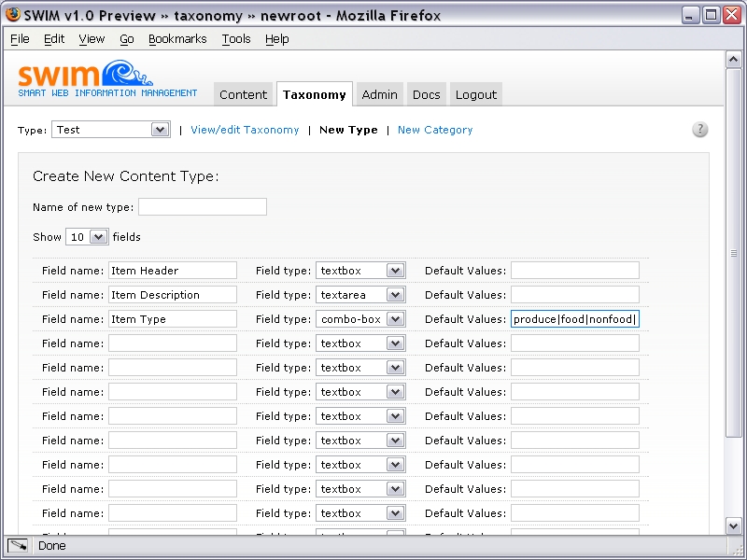Open Field type dropdown in eighth field row
Screen dimensions: 747x560
pyautogui.click(x=360, y=441)
